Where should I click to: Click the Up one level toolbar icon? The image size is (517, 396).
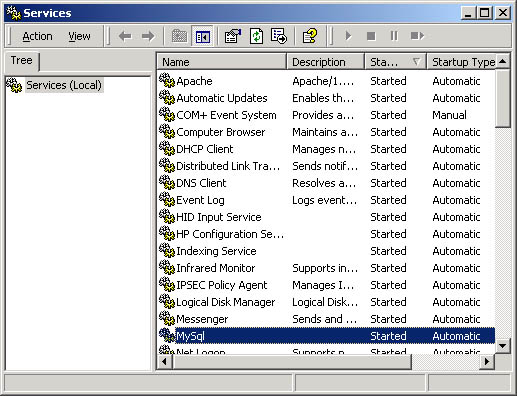(179, 36)
